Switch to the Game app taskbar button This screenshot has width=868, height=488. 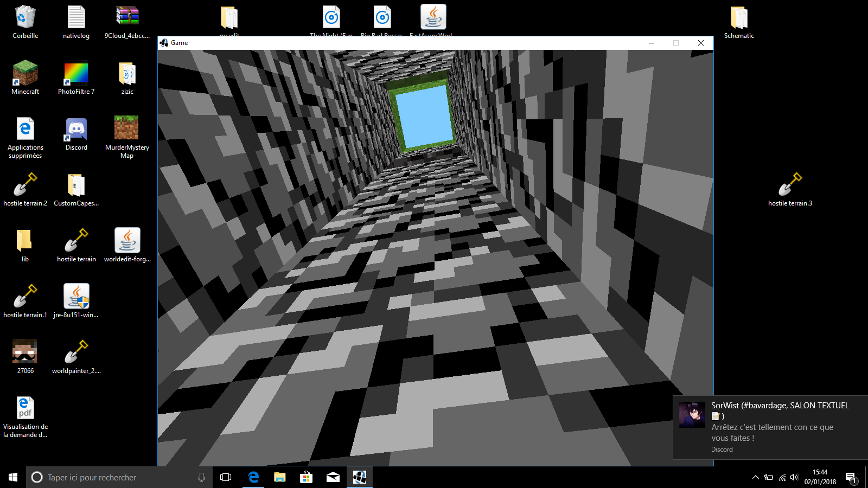coord(359,477)
